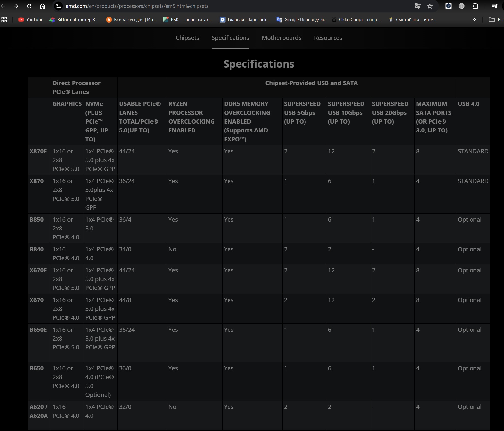The image size is (504, 431).
Task: Click the browser forward arrow
Action: (16, 6)
